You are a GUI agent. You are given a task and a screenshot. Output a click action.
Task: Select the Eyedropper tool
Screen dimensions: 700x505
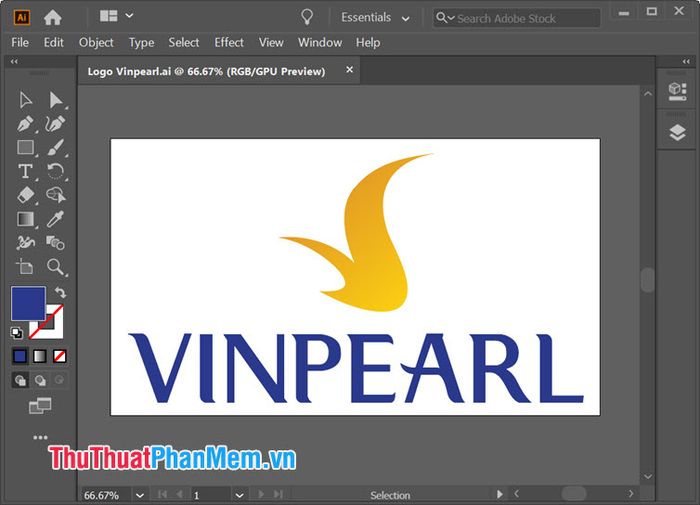click(x=55, y=219)
